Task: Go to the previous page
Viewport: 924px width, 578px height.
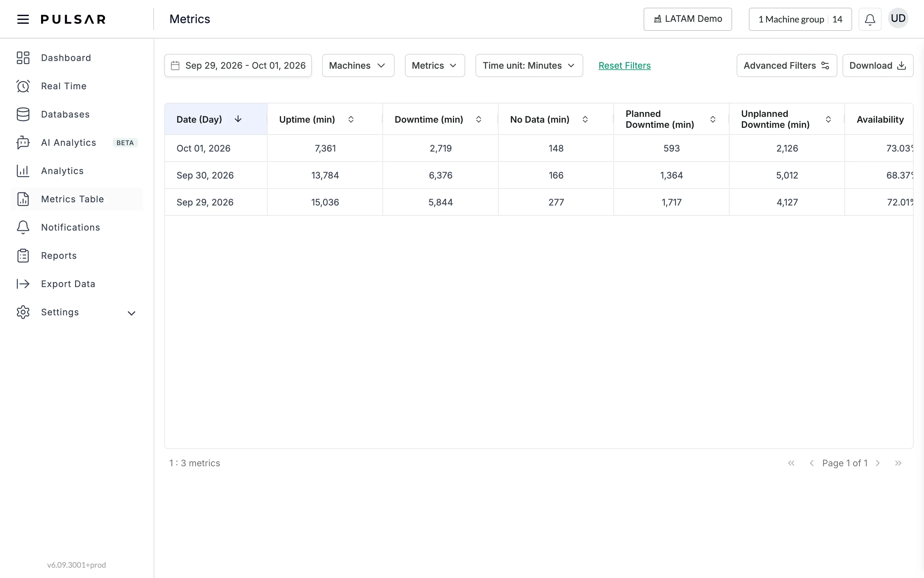Action: pyautogui.click(x=812, y=463)
